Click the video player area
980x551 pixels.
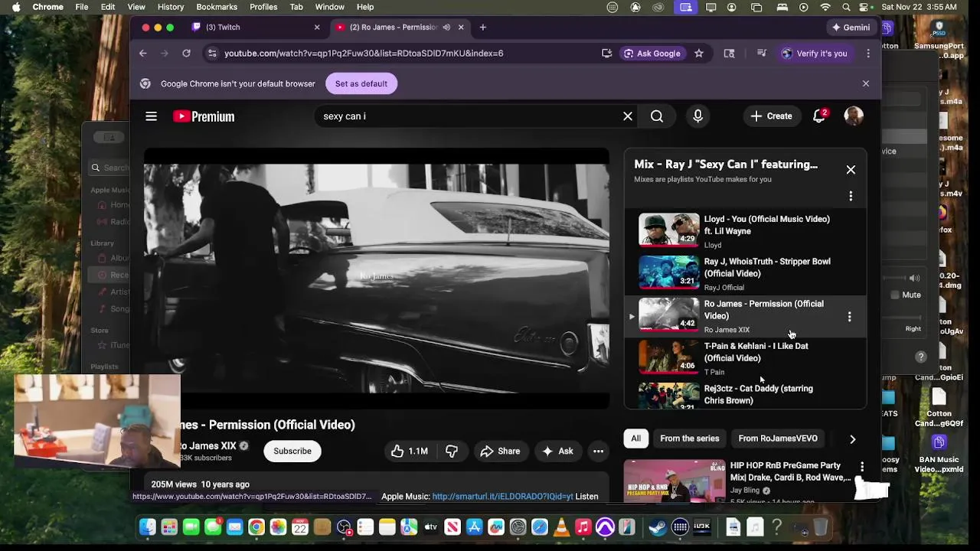click(377, 278)
